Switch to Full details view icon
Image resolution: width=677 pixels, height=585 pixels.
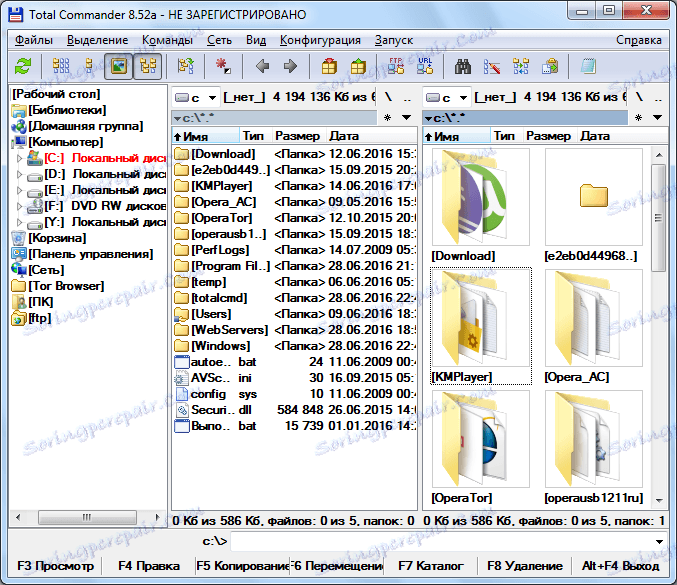[89, 66]
